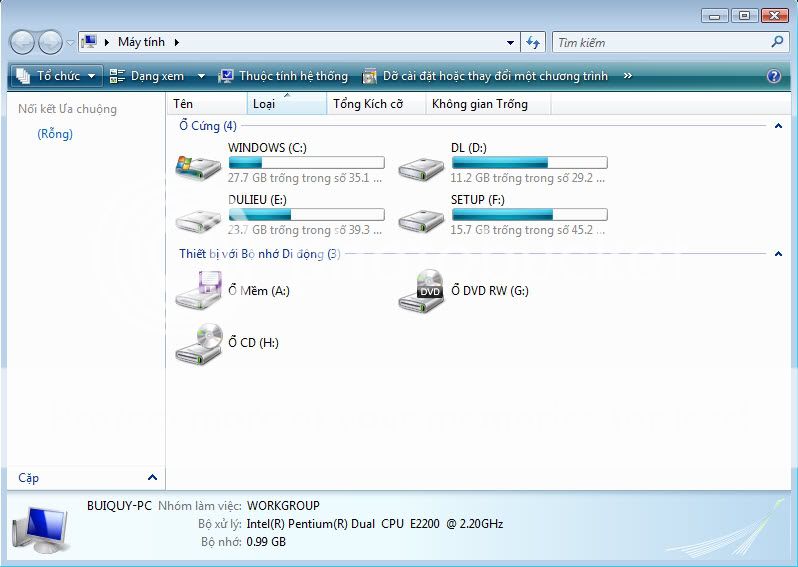Open the WINDOWS (C:) drive icon

(198, 166)
